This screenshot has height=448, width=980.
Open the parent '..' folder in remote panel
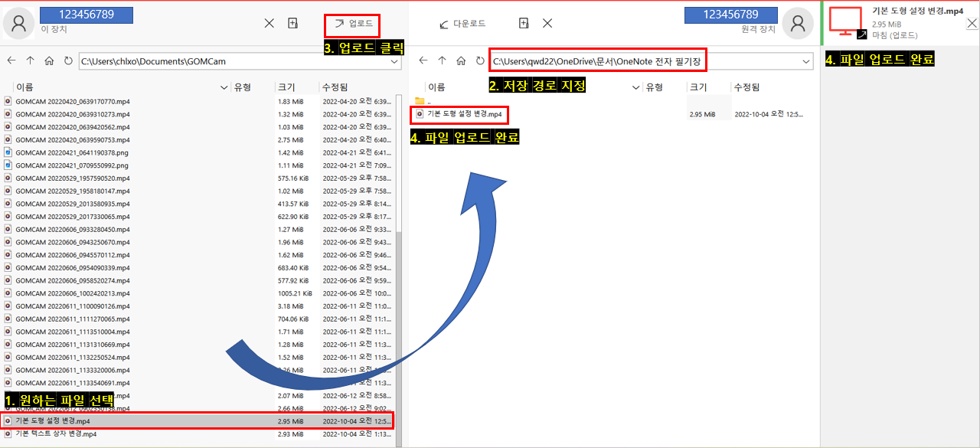pos(423,101)
